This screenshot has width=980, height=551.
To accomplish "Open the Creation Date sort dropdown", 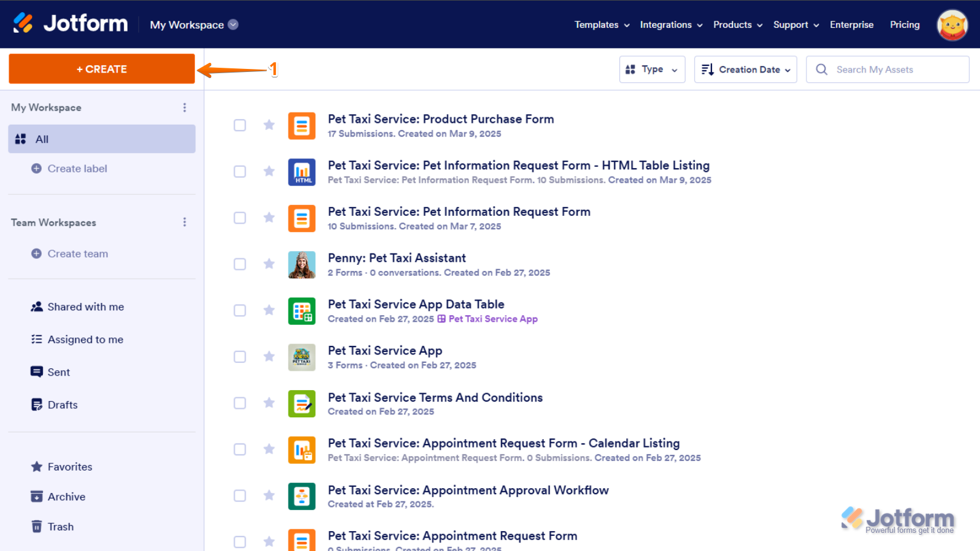I will [745, 70].
